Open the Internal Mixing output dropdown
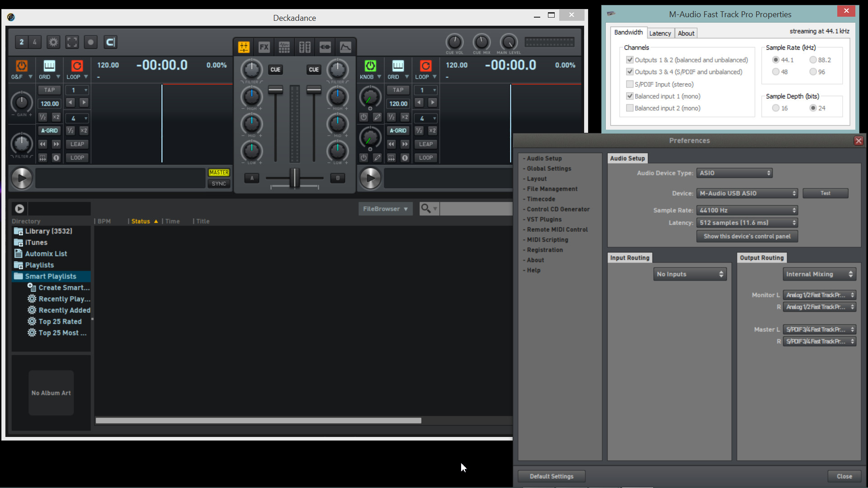 coord(820,274)
